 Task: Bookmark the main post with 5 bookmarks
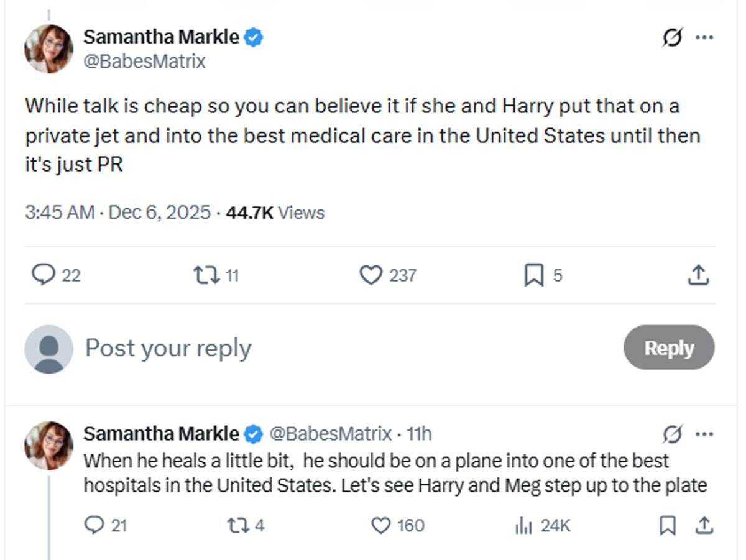point(533,275)
